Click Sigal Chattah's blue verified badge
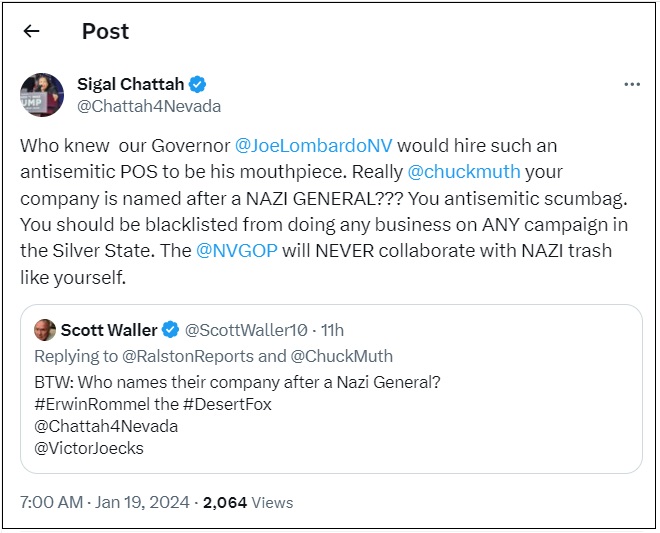The width and height of the screenshot is (660, 533). coord(199,84)
